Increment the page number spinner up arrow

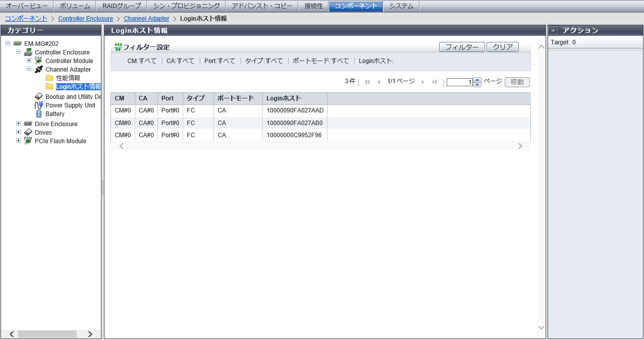[x=477, y=80]
